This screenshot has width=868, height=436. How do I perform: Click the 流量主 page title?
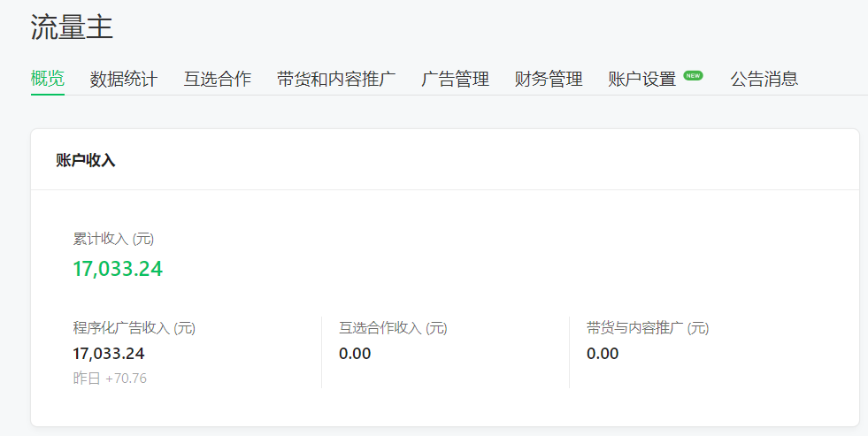tap(72, 27)
